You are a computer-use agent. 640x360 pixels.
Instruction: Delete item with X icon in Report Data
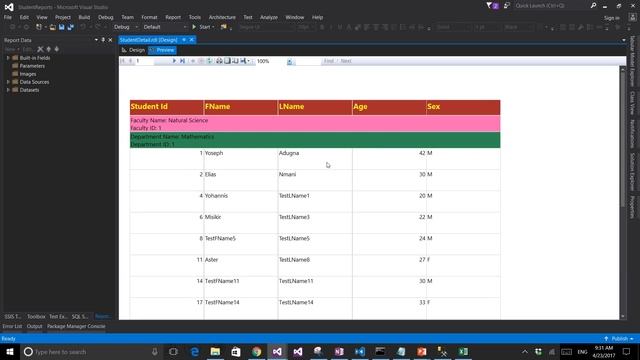[40, 49]
